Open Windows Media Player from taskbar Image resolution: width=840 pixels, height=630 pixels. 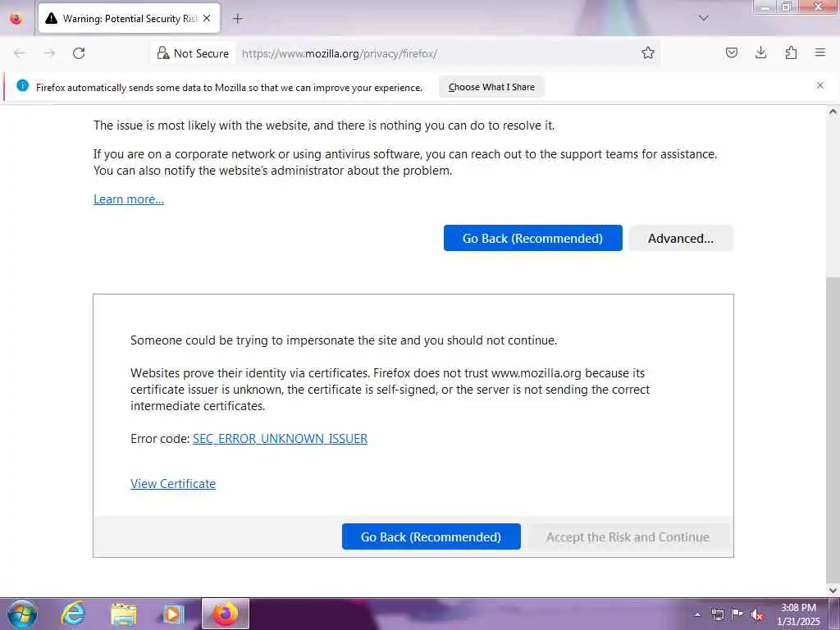tap(173, 614)
